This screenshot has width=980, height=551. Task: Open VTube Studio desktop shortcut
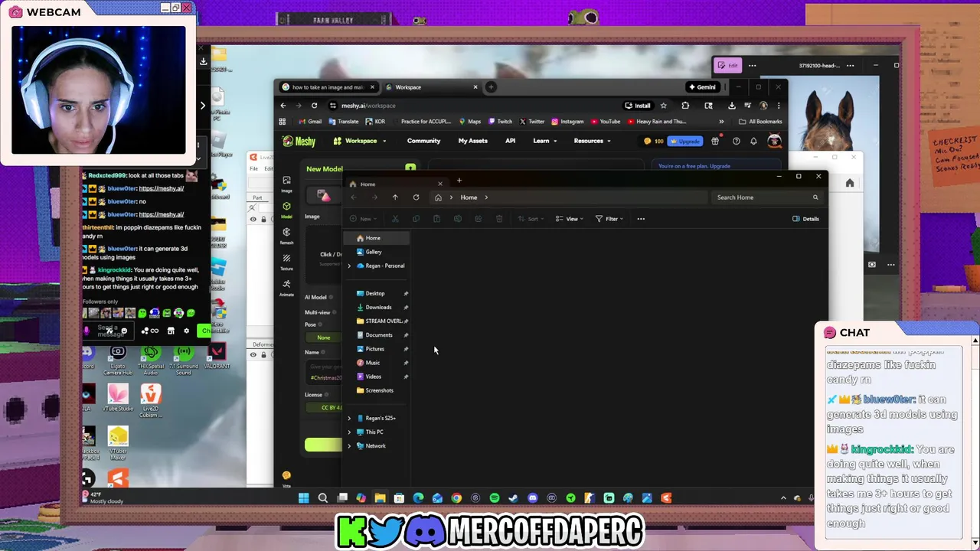click(118, 397)
